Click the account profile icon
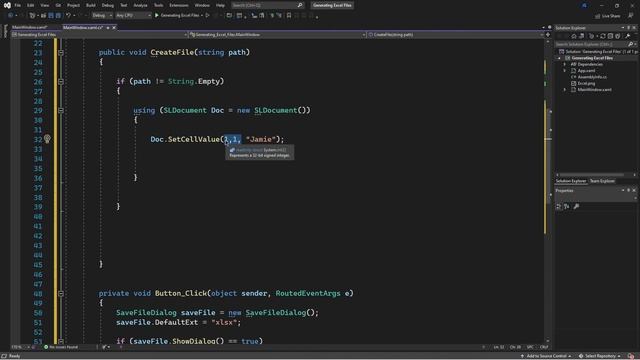The height and width of the screenshot is (360, 640). [x=584, y=5]
